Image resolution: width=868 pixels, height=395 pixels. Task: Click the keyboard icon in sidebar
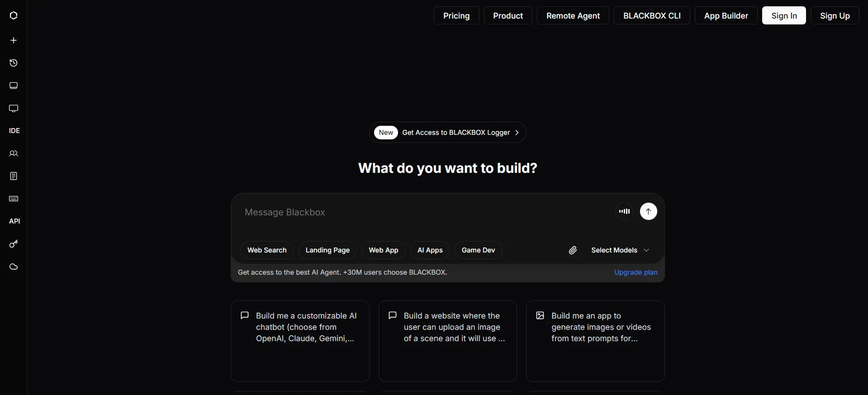point(14,199)
